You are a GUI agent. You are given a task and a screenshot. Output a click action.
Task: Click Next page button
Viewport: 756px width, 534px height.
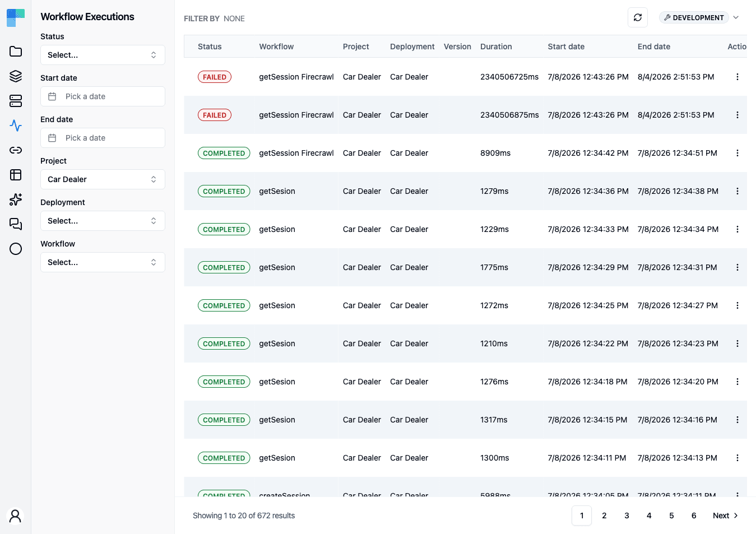tap(725, 516)
